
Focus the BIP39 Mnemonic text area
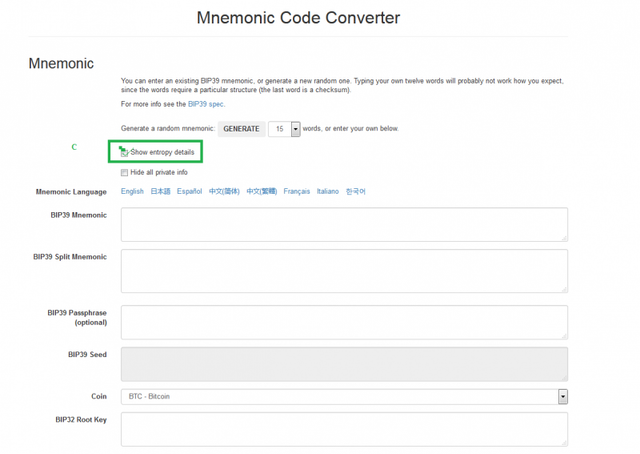344,225
